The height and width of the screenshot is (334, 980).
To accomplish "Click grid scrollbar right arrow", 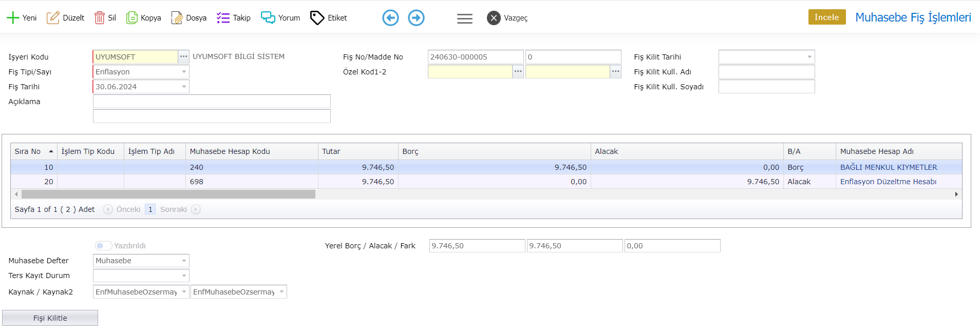I will [x=956, y=194].
